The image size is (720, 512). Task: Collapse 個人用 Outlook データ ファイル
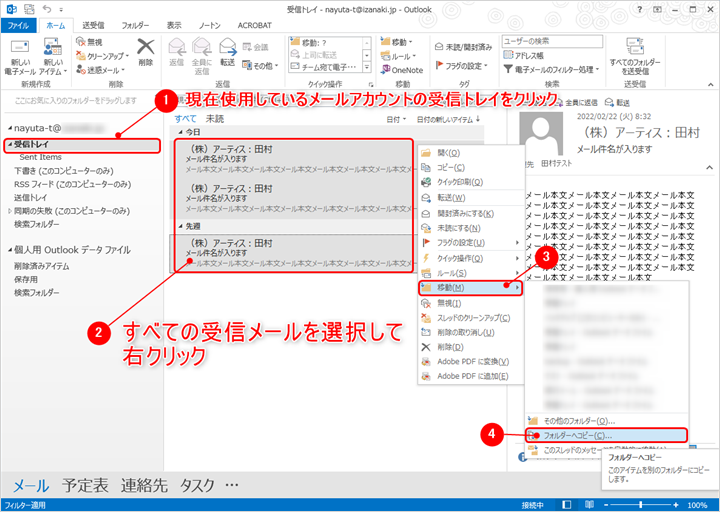tap(10, 250)
